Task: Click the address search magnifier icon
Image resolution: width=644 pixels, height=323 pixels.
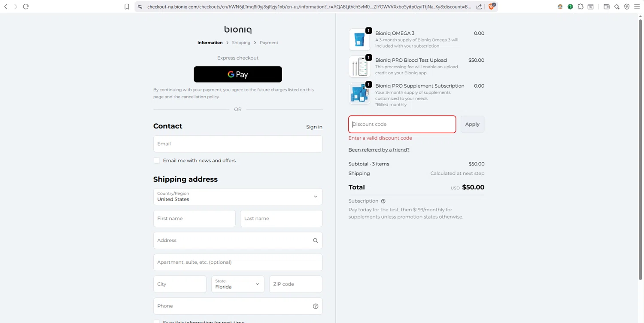Action: [316, 241]
